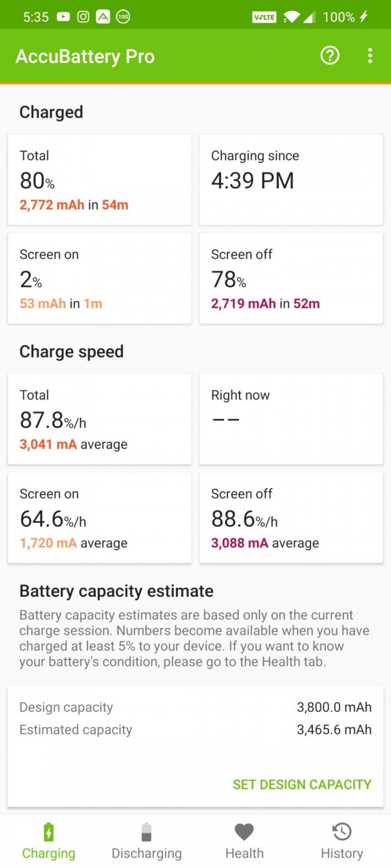Tap the Instagram notification icon in status bar
The width and height of the screenshot is (391, 868).
coord(83,17)
